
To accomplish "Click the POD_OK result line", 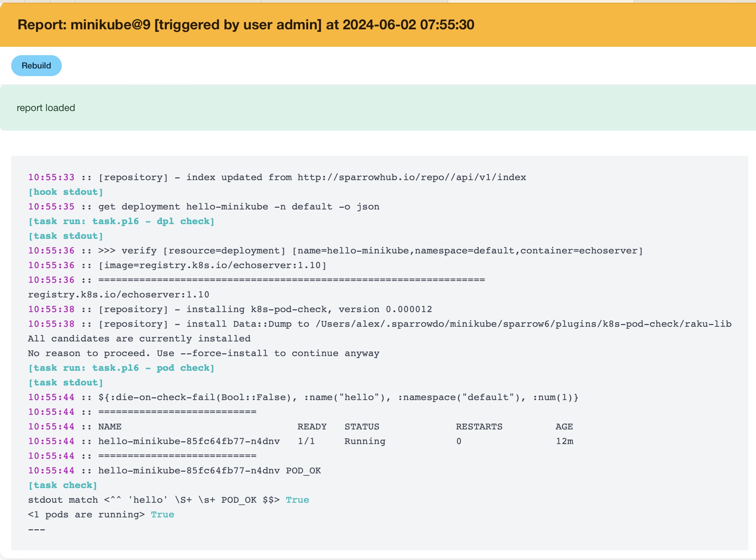I will pos(209,471).
